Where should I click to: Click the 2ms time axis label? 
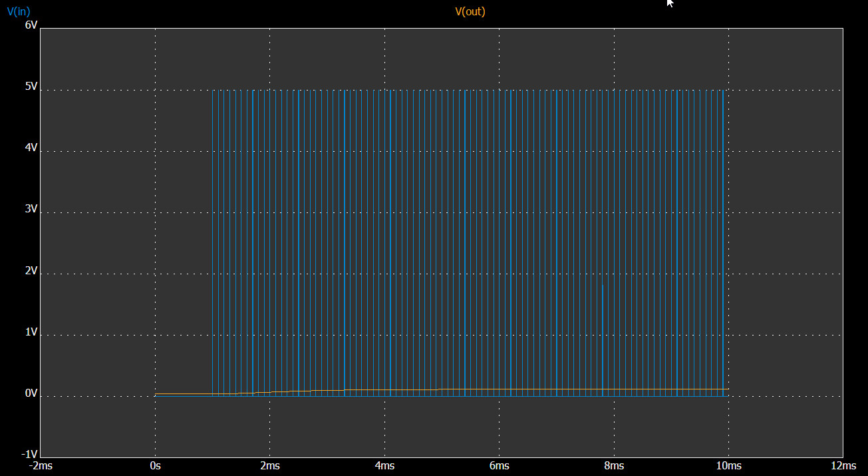(270, 466)
